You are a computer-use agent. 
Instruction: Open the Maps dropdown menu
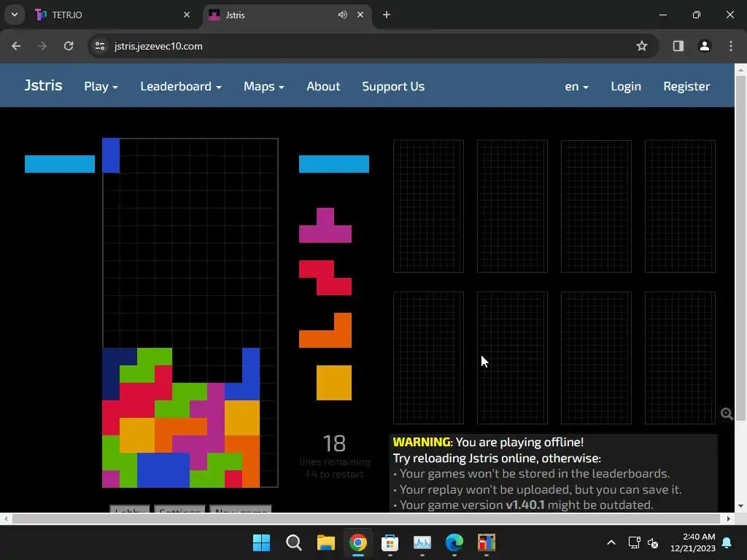[x=264, y=86]
